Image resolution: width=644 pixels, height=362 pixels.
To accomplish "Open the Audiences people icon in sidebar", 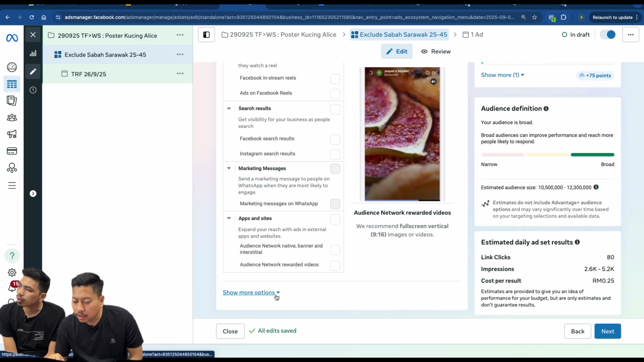I will (x=12, y=118).
